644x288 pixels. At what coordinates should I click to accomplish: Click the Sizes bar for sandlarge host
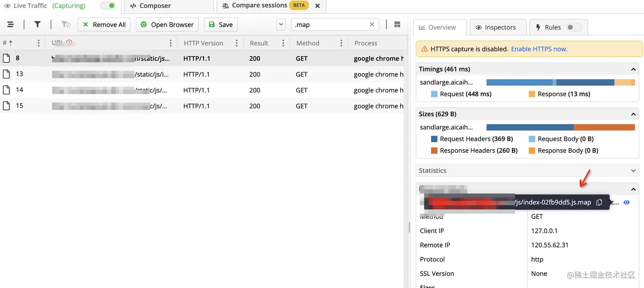coord(561,127)
